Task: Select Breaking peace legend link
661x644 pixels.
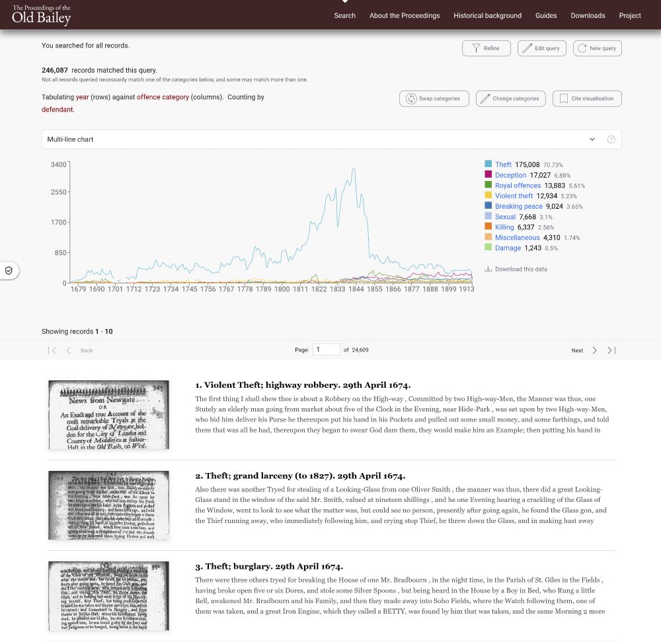Action: coord(518,206)
